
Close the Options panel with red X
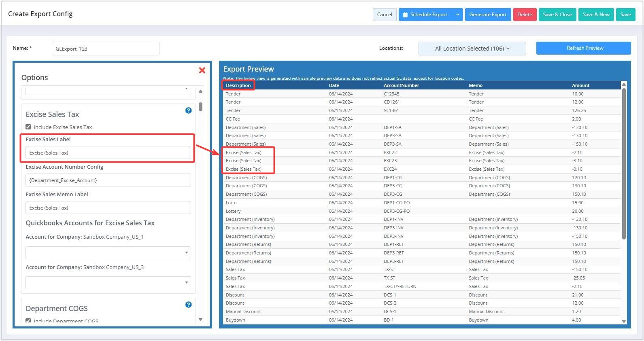click(202, 70)
